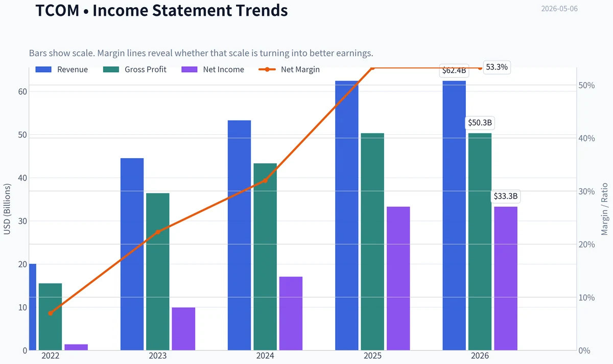The height and width of the screenshot is (364, 613).
Task: Click the 30% right-axis tick label
Action: pos(587,191)
